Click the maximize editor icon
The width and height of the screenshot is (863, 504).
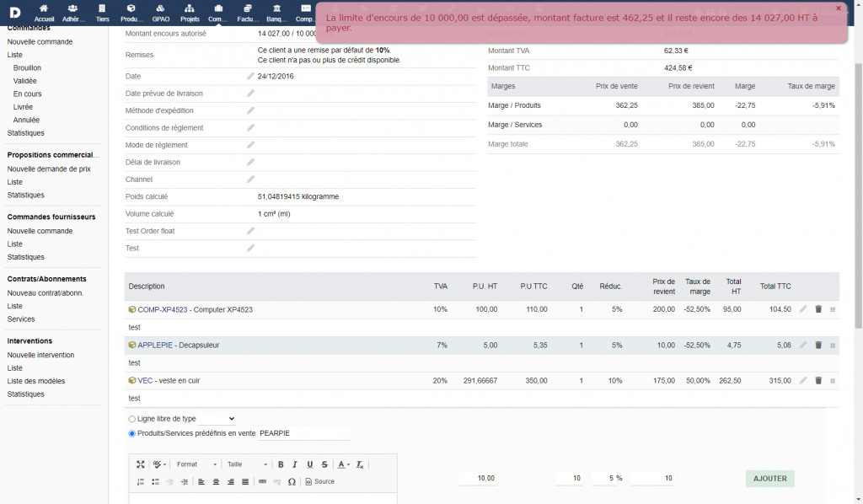[141, 464]
